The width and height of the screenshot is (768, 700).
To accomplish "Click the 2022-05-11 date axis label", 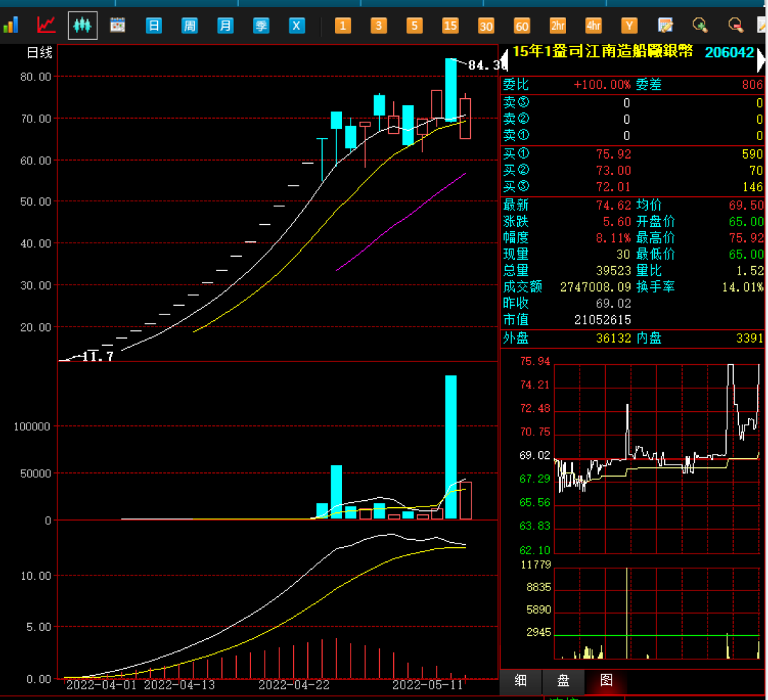I will pos(427,685).
